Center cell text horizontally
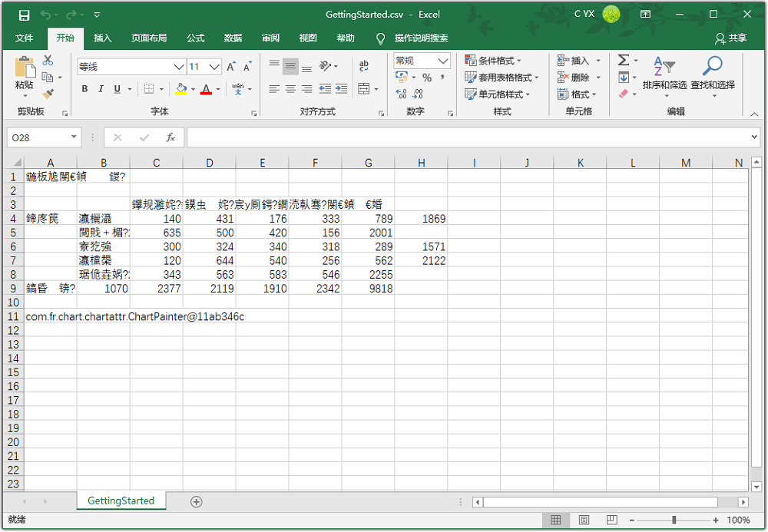The width and height of the screenshot is (768, 532). click(x=290, y=89)
